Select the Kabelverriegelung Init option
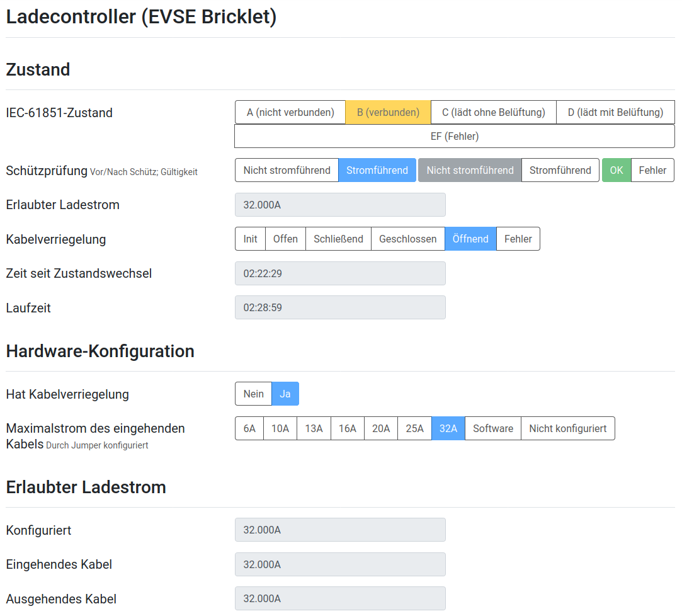 [250, 239]
